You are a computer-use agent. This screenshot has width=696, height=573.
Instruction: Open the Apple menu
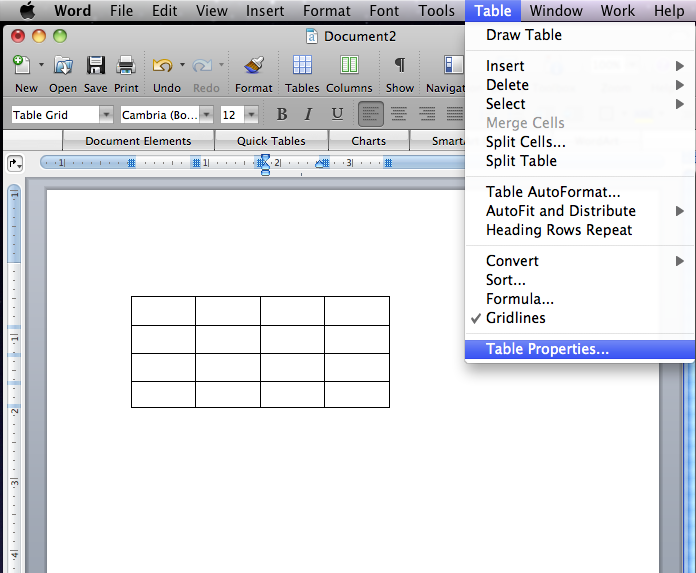(28, 11)
